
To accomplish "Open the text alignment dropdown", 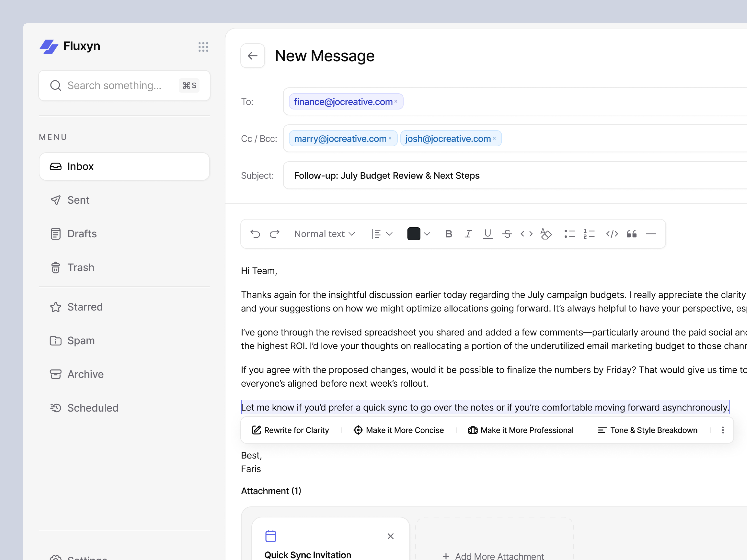I will coord(382,234).
